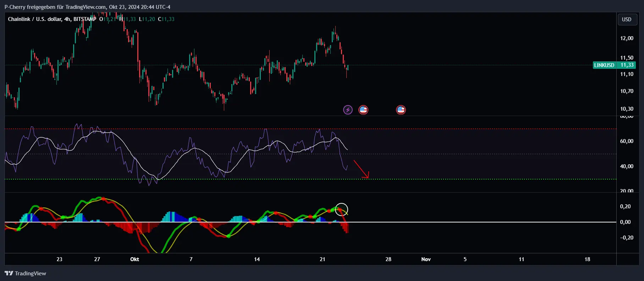Image resolution: width=644 pixels, height=281 pixels.
Task: Click the 27 date on time axis
Action: (x=97, y=259)
